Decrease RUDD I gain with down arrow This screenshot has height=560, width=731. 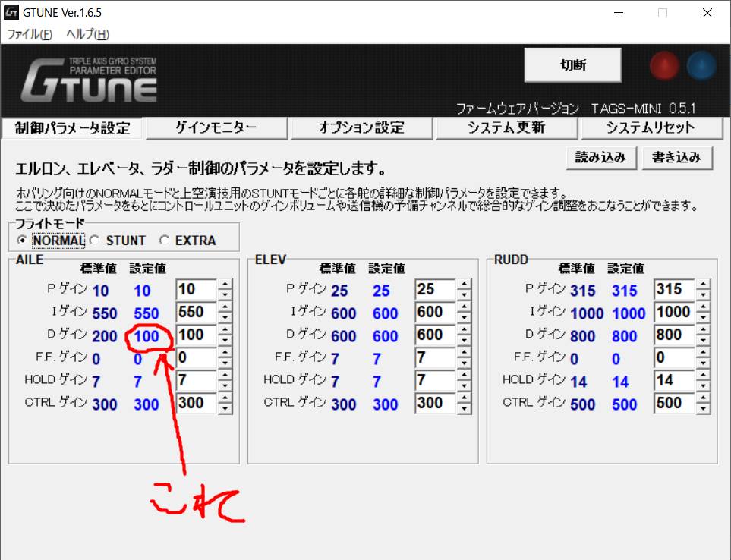tap(703, 317)
